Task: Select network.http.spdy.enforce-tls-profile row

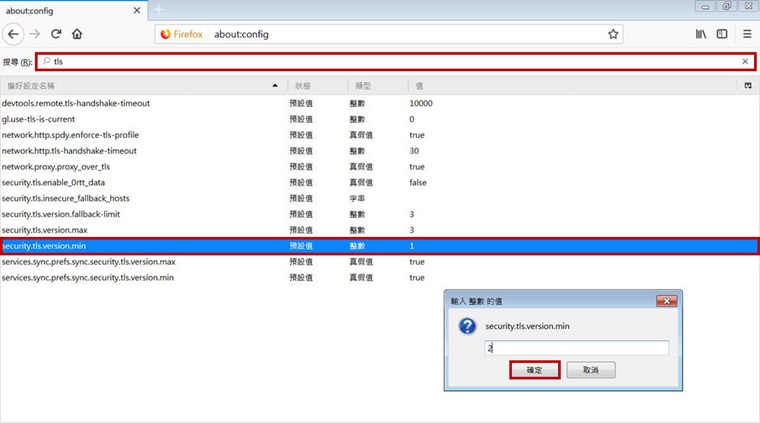Action: tap(380, 135)
